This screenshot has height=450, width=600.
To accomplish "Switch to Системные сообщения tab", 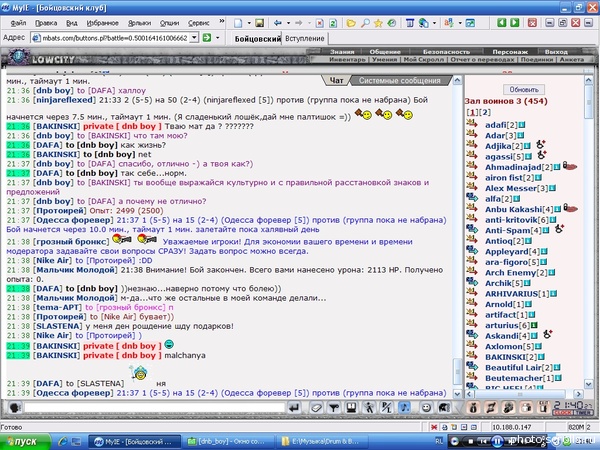I will 399,81.
